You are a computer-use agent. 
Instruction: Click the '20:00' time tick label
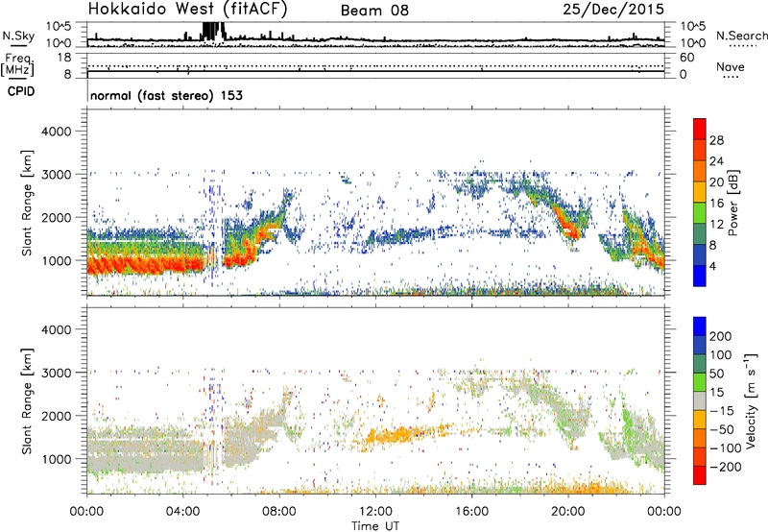click(567, 512)
